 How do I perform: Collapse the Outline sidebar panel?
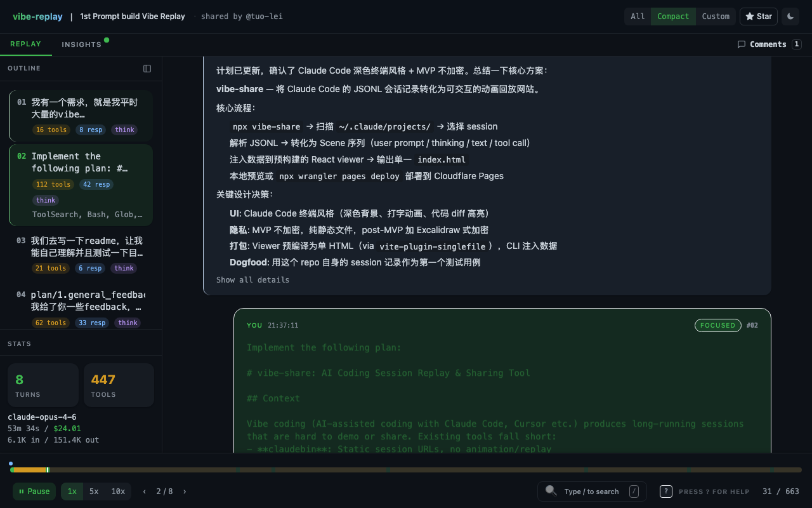(147, 68)
